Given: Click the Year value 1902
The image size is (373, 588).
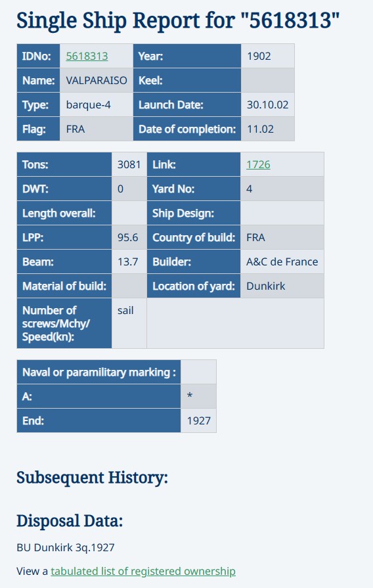Looking at the screenshot, I should coord(268,57).
